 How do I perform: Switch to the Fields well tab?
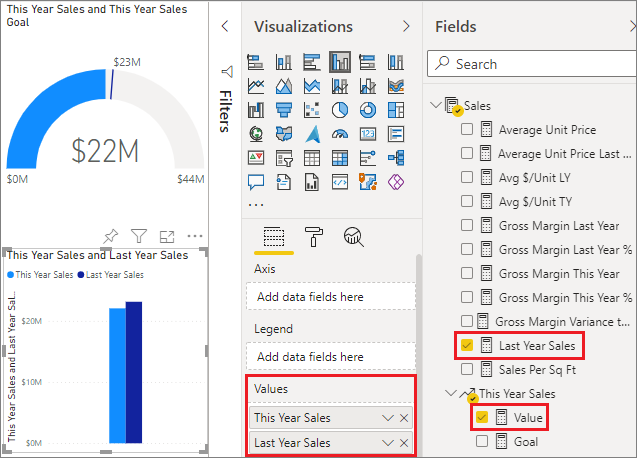tap(274, 237)
